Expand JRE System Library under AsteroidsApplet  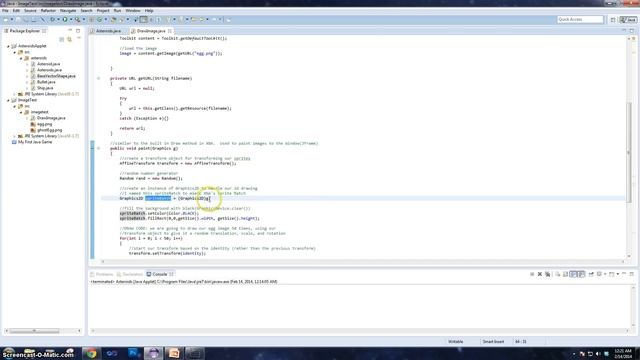(15, 94)
